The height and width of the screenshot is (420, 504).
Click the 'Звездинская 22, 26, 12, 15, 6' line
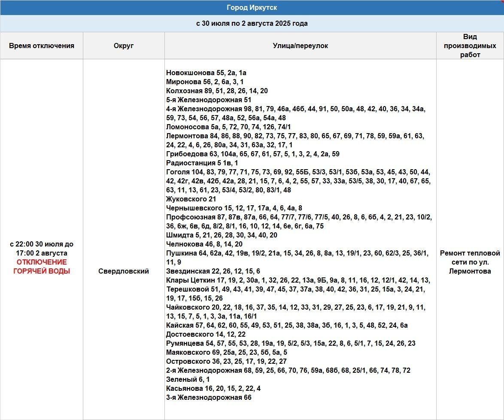(213, 271)
